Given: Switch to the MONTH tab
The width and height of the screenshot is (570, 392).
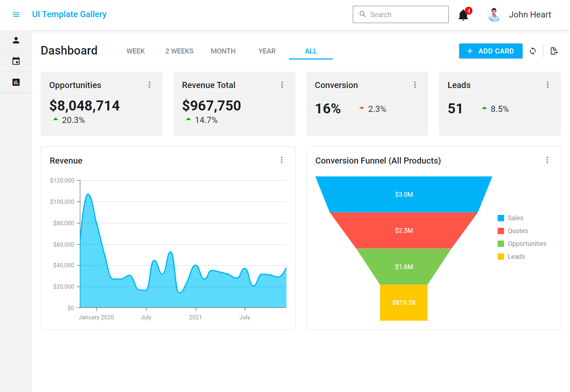Looking at the screenshot, I should pos(223,51).
